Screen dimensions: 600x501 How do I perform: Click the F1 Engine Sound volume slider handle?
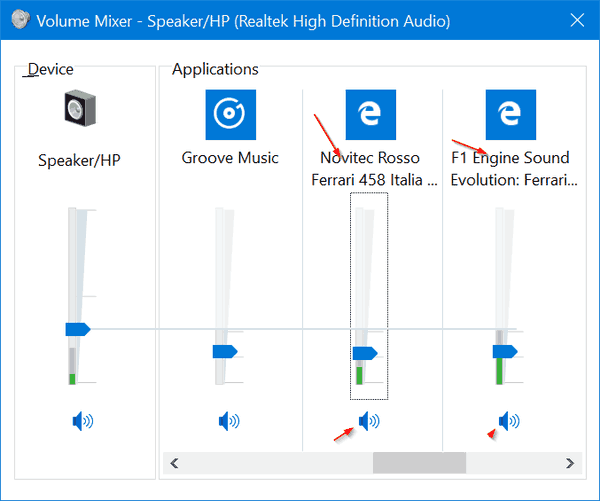pyautogui.click(x=505, y=351)
